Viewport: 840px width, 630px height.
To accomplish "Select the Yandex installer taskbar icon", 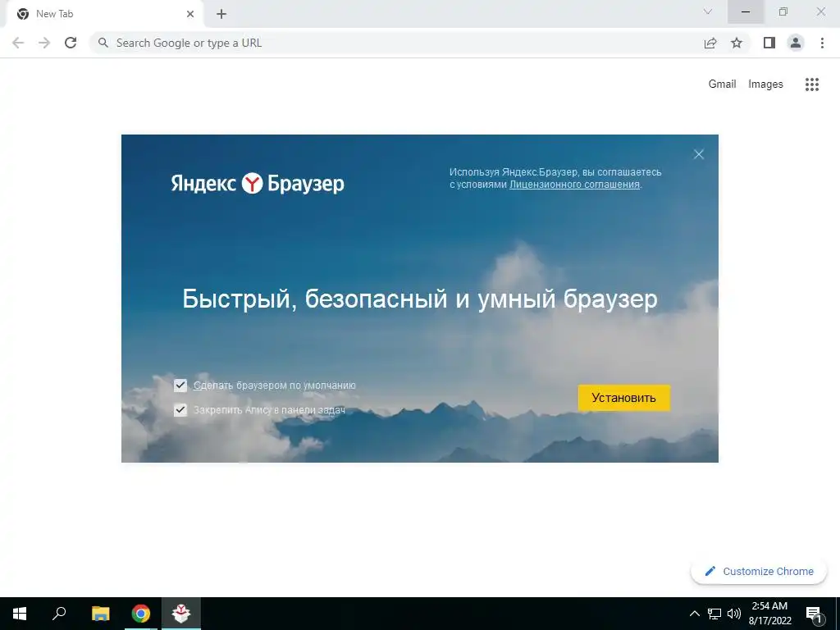I will (x=181, y=614).
